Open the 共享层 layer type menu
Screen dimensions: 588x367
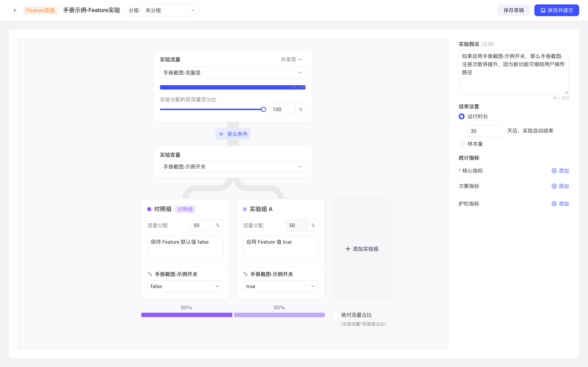(x=291, y=59)
